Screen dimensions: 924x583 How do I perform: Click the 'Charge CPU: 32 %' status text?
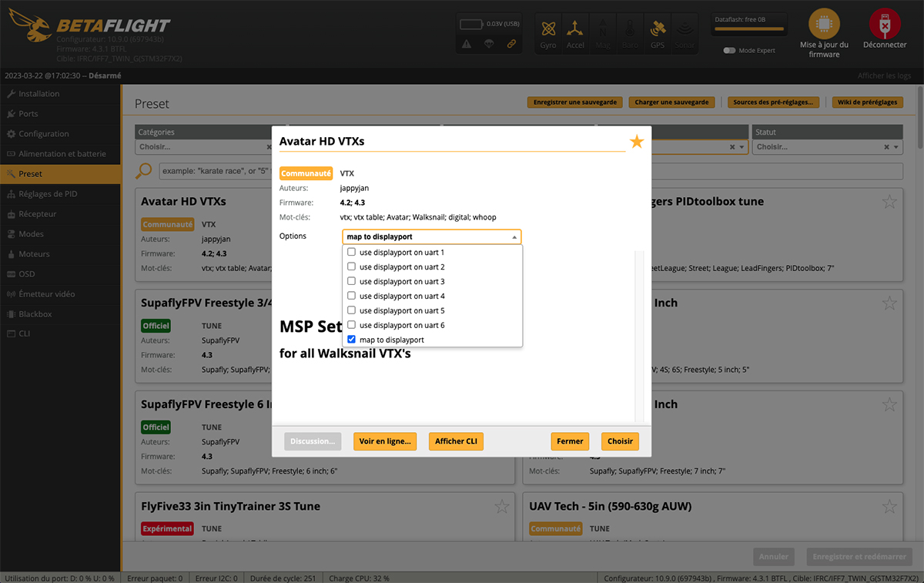tap(359, 578)
